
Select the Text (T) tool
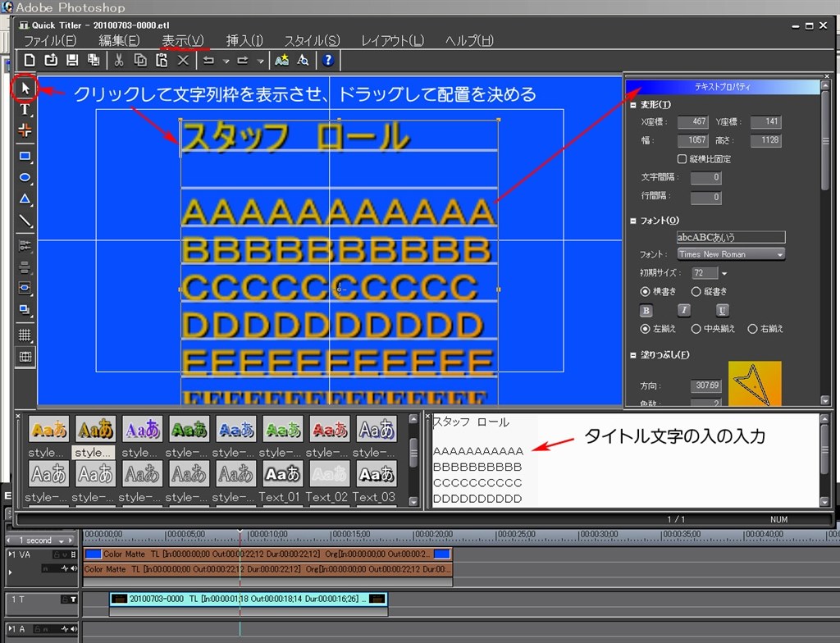[25, 109]
